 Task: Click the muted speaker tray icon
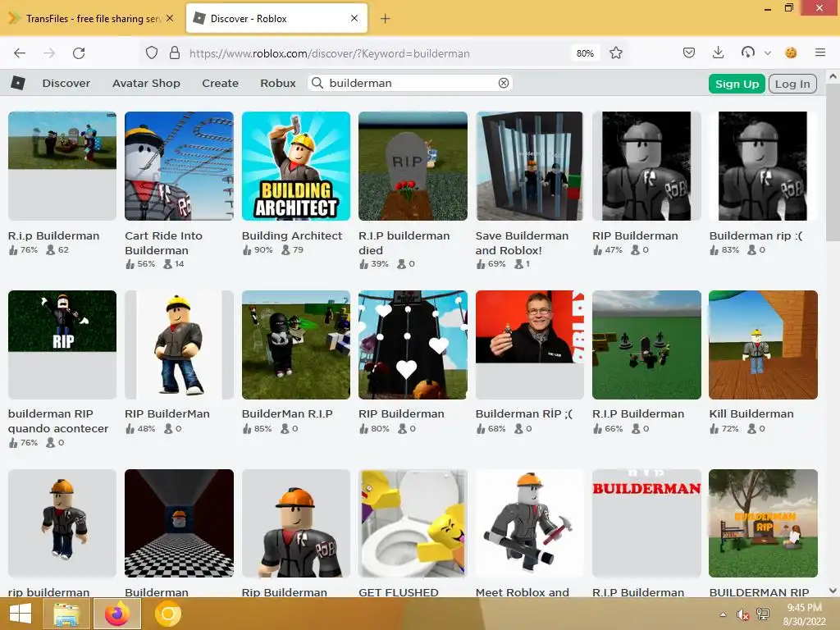click(x=742, y=614)
